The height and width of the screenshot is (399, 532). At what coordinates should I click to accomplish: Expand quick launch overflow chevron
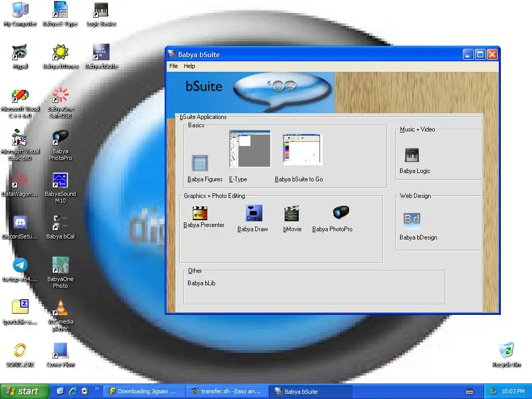pyautogui.click(x=97, y=389)
